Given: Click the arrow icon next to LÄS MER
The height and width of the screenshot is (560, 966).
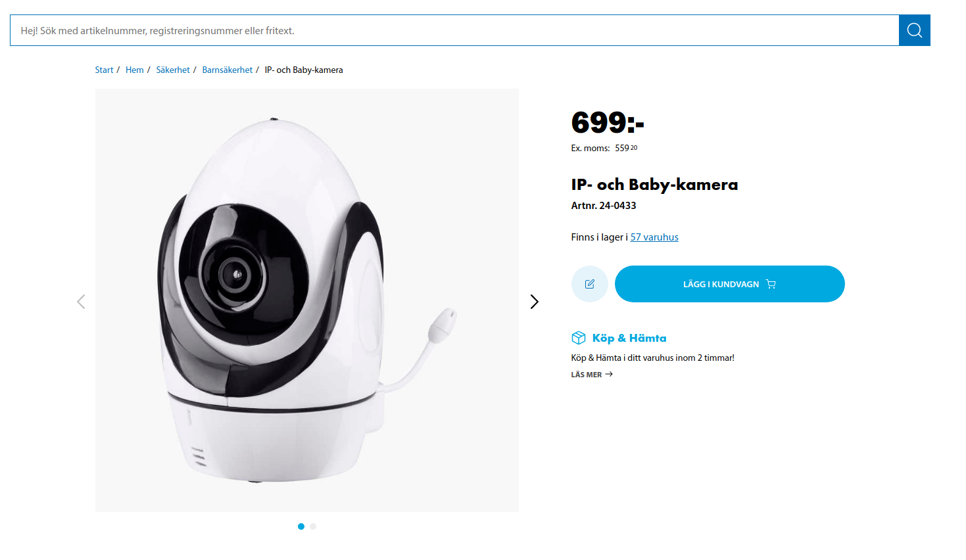Looking at the screenshot, I should 609,374.
